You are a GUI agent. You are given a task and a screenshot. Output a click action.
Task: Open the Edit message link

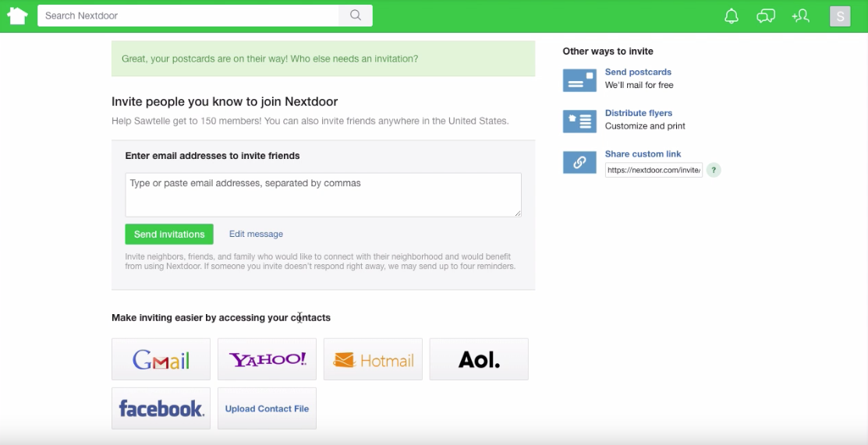(256, 234)
